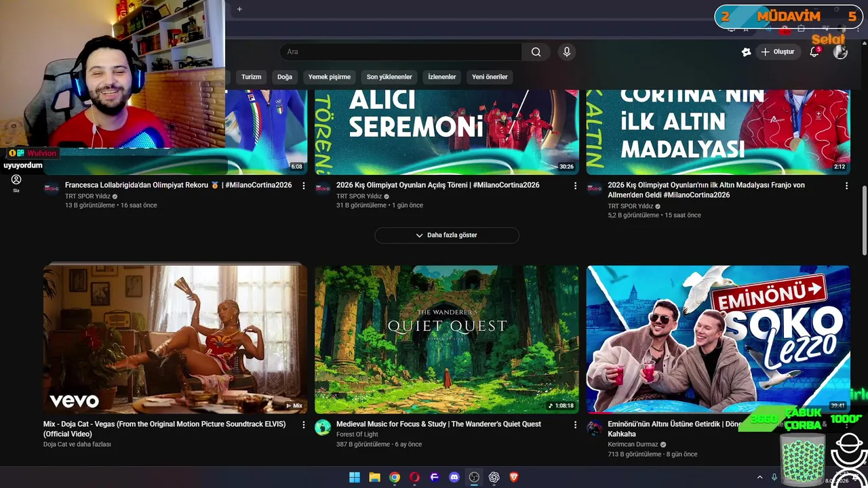
Task: Click the star-shaped icon left of Oluştur
Action: click(x=747, y=52)
